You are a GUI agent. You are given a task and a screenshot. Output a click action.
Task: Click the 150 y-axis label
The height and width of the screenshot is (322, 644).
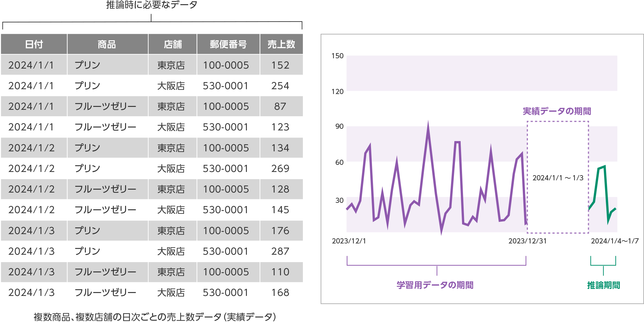tap(338, 56)
